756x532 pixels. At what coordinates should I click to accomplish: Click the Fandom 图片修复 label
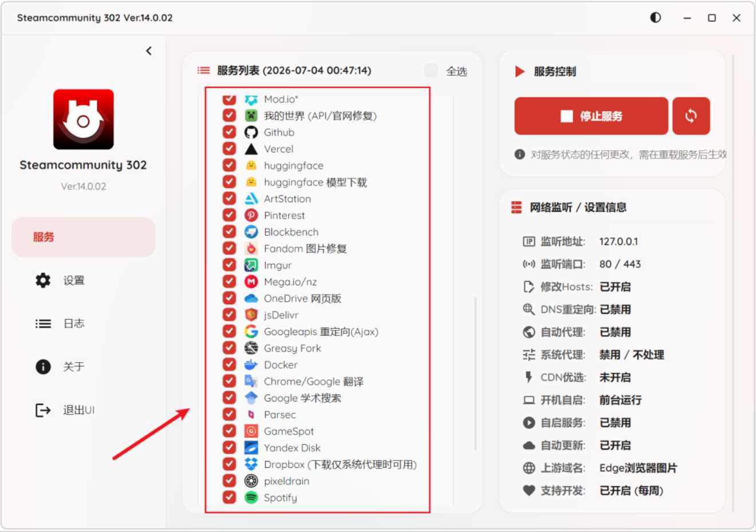(x=305, y=249)
